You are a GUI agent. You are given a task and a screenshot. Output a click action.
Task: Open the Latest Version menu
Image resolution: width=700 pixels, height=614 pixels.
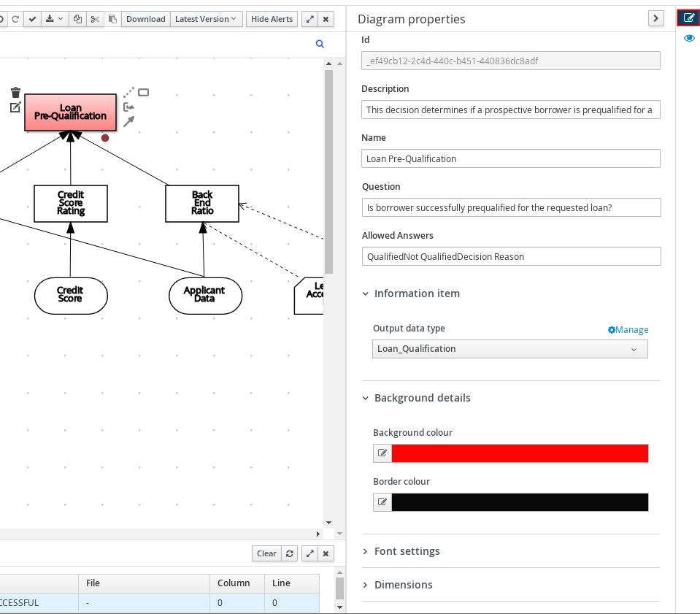click(x=206, y=19)
